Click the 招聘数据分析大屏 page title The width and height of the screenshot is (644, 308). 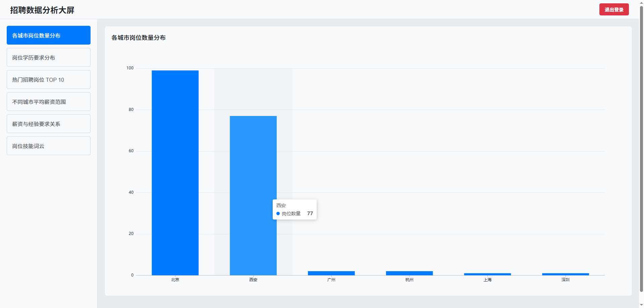pos(42,10)
